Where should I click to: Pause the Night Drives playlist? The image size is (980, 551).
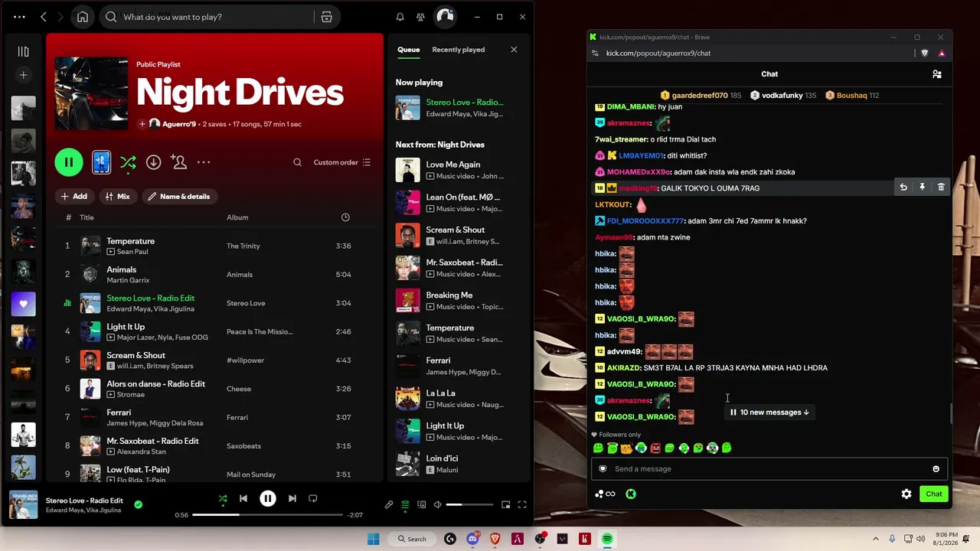69,162
